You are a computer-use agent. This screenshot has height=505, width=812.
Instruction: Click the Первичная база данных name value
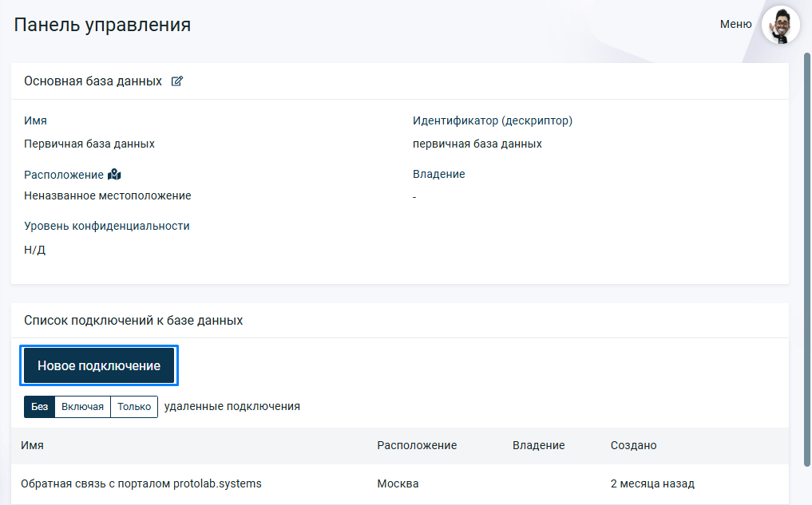(89, 144)
